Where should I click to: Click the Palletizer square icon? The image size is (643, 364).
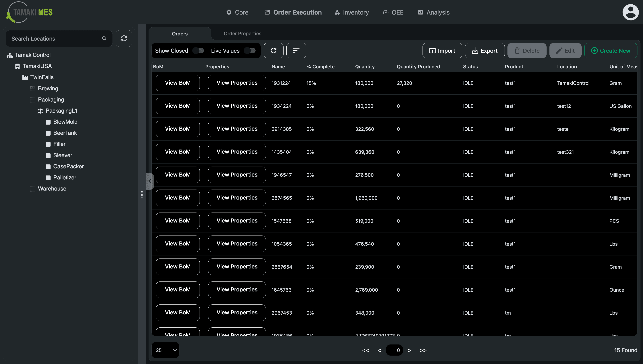pyautogui.click(x=48, y=178)
